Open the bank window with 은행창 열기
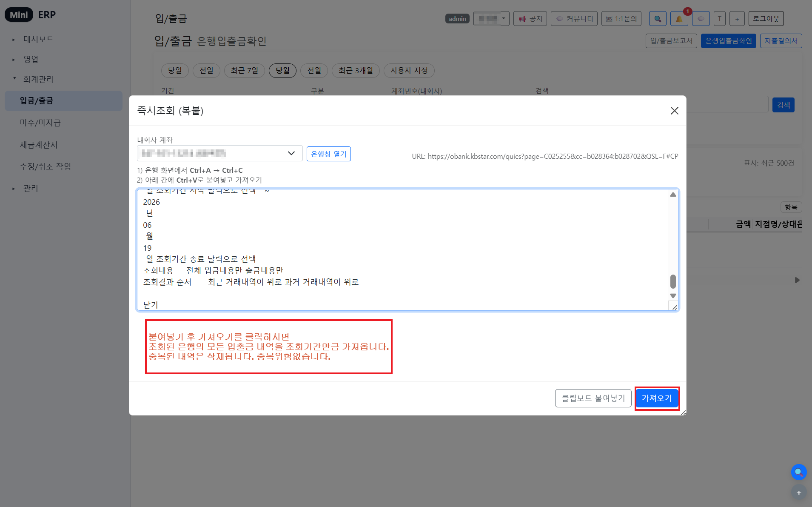 click(328, 154)
